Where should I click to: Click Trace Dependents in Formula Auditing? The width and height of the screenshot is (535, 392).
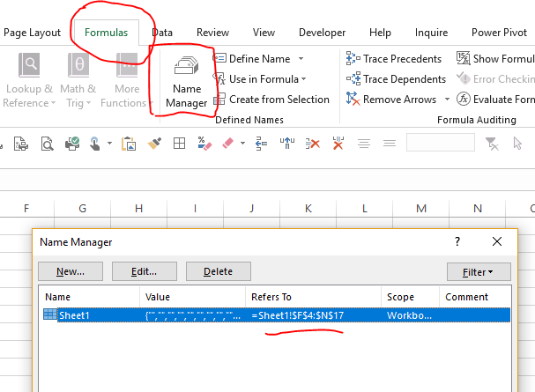pos(396,79)
